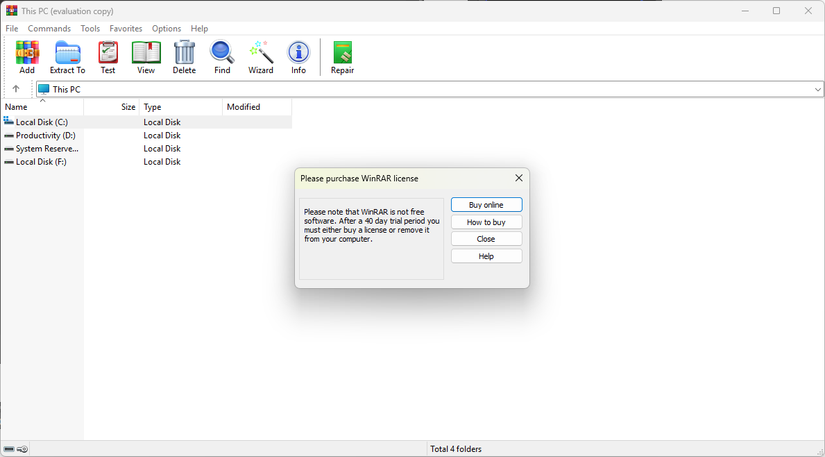Image resolution: width=825 pixels, height=457 pixels.
Task: Sort by the Name column header
Action: (x=42, y=107)
